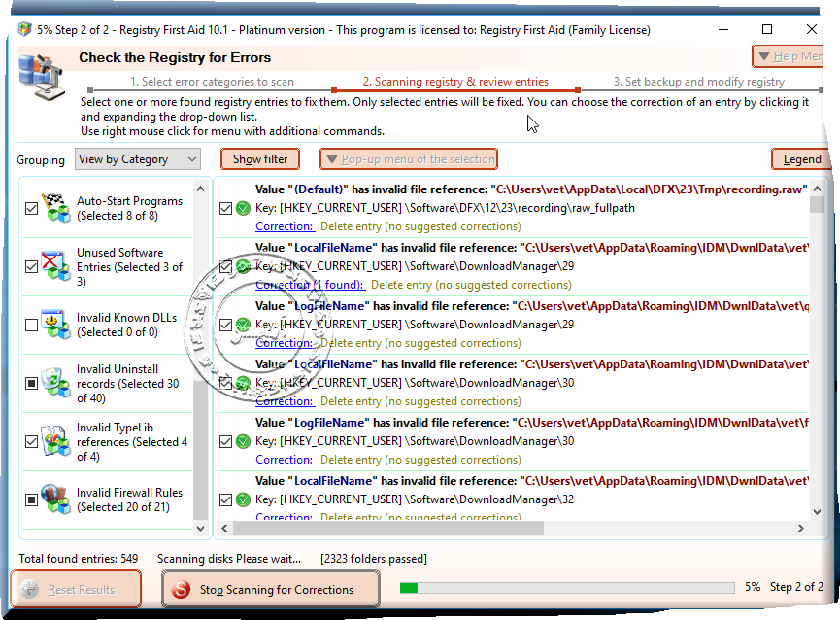Click green status icon of LocalFileName DownloadManager\30 entry
Viewport: 840px width, 620px height.
coord(243,383)
